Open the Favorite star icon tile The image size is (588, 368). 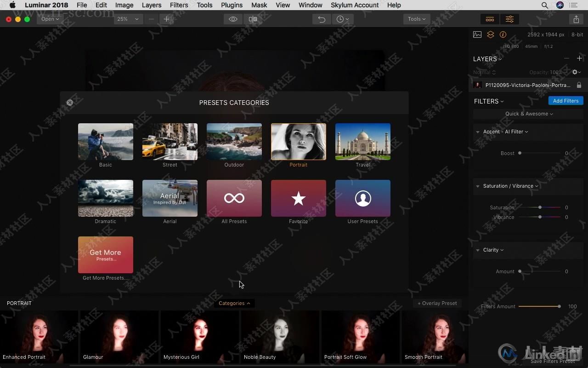pyautogui.click(x=299, y=198)
